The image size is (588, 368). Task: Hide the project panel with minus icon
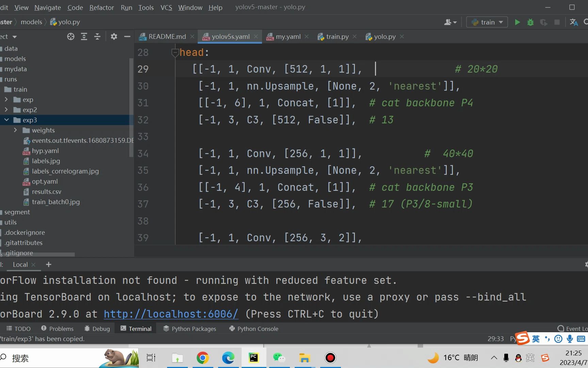[127, 36]
